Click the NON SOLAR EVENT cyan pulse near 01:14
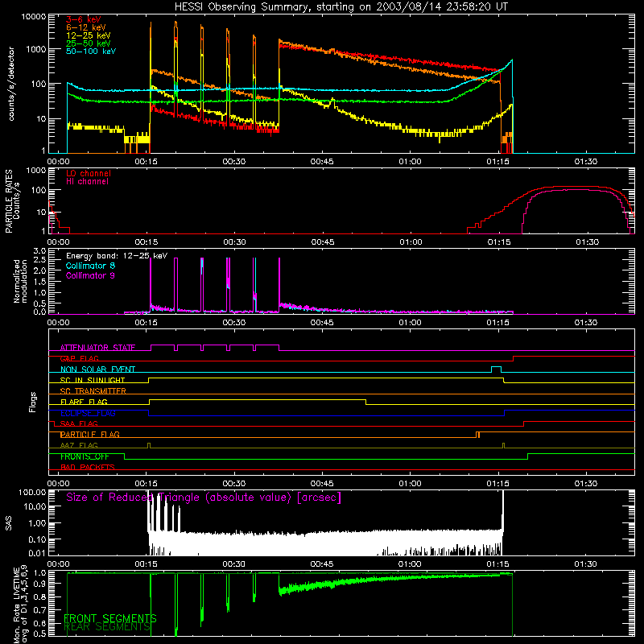The width and height of the screenshot is (644, 644). coord(496,369)
